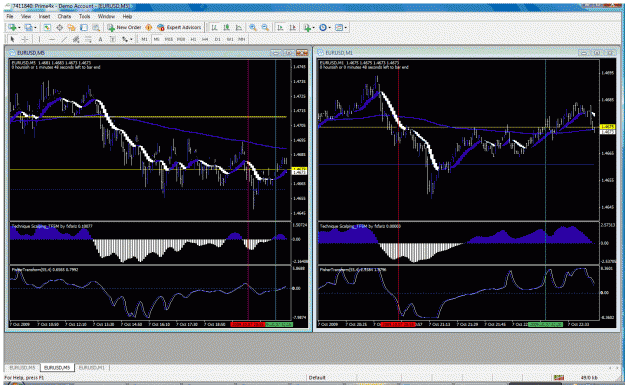Screen dimensions: 625x385
Task: Switch chart to Candlesticks mode
Action: pyautogui.click(x=226, y=28)
